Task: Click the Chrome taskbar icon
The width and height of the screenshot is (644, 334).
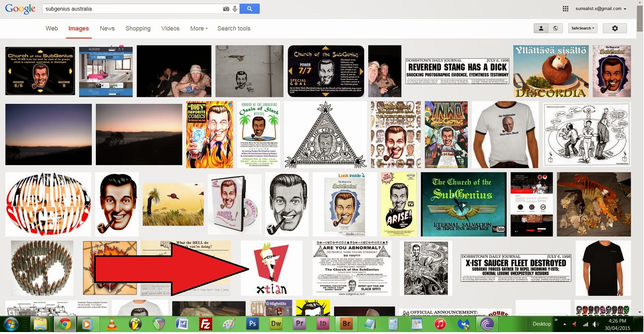Action: pos(64,324)
